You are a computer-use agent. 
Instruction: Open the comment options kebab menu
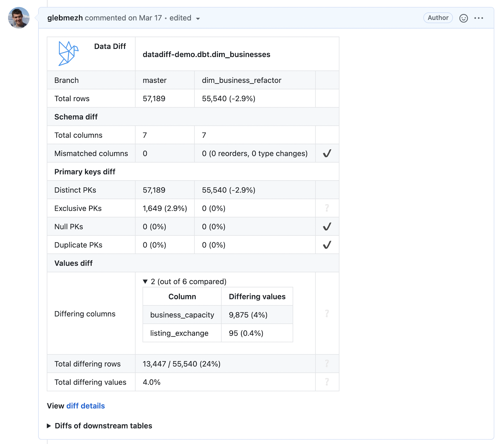click(478, 18)
